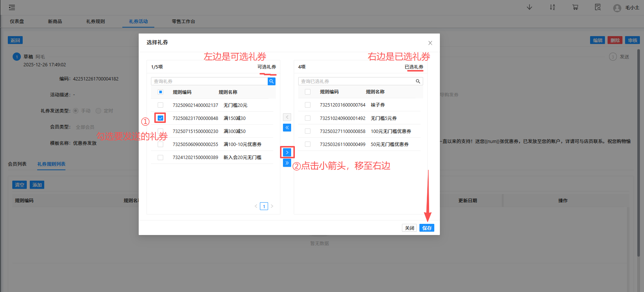Viewport: 644px width, 292px height.
Task: Switch to the 礼券规则 tab
Action: point(96,22)
